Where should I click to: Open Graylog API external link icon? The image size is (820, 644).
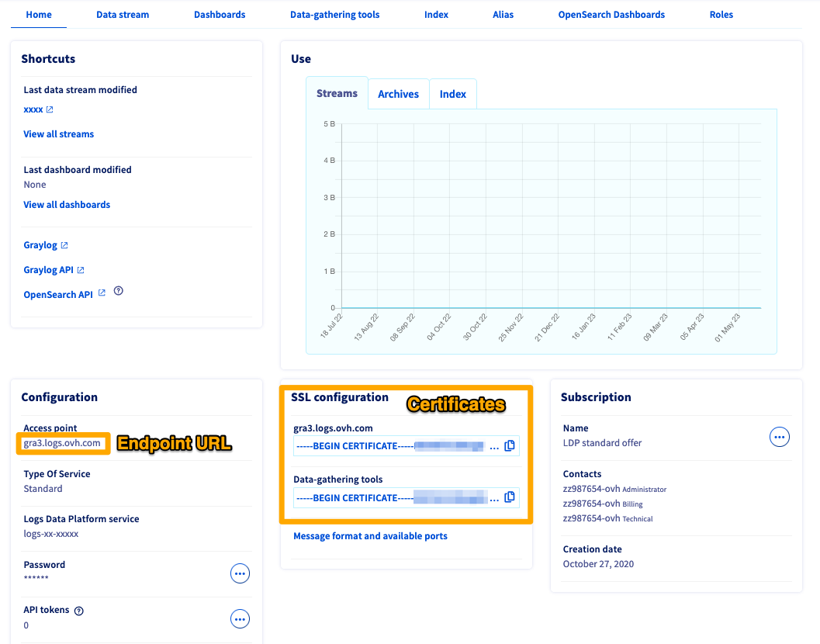coord(82,269)
